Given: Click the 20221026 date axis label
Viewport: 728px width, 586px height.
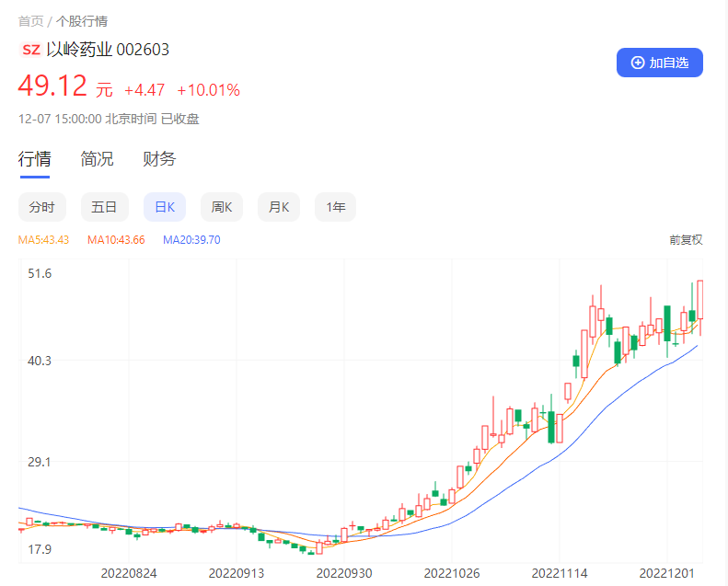Looking at the screenshot, I should coord(452,573).
